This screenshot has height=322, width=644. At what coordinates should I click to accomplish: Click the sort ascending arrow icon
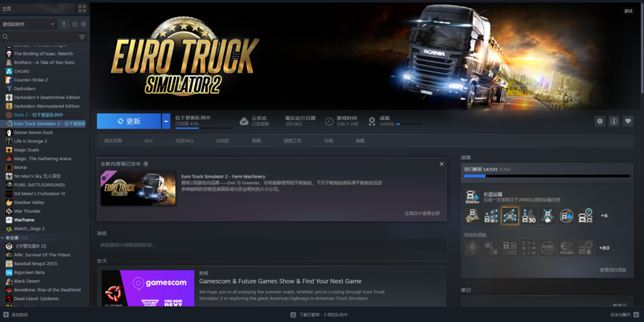(x=64, y=24)
